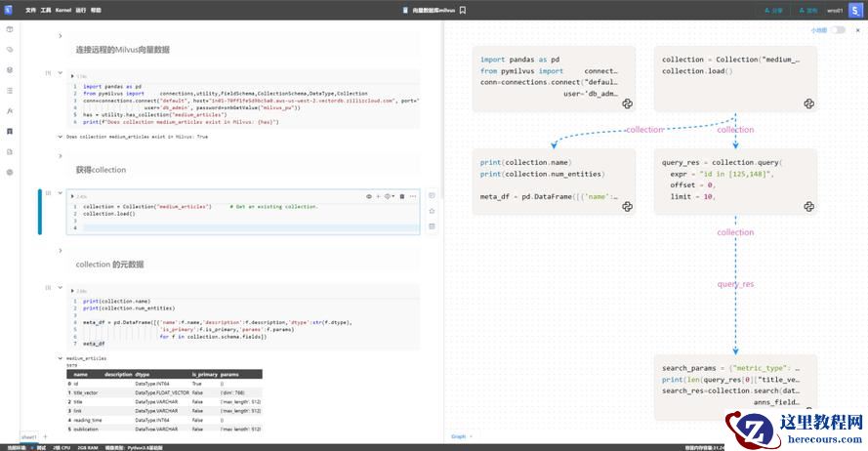Collapse the import pandas code cell
Viewport: 868px width, 451px height.
[x=59, y=73]
